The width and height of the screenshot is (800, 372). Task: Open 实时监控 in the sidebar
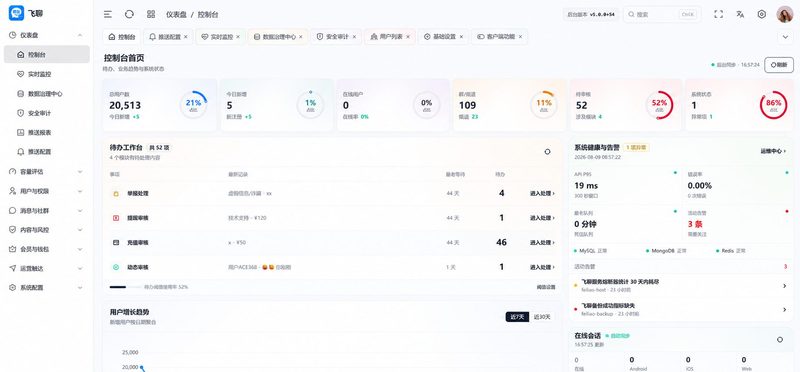[x=46, y=74]
